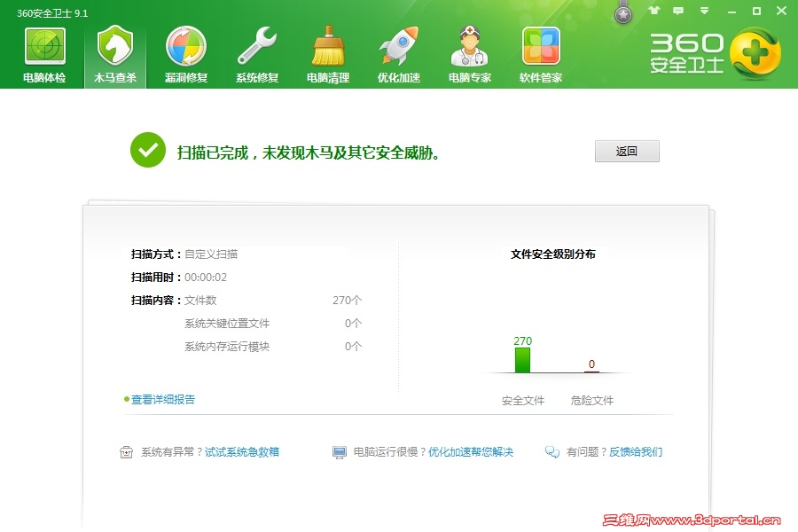Open 反馈给我们 link

(636, 452)
